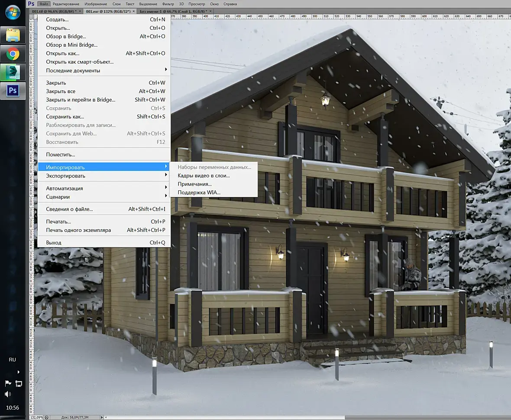Expand the Сценарии submenu
Viewport: 511px width, 420px height.
coord(104,197)
